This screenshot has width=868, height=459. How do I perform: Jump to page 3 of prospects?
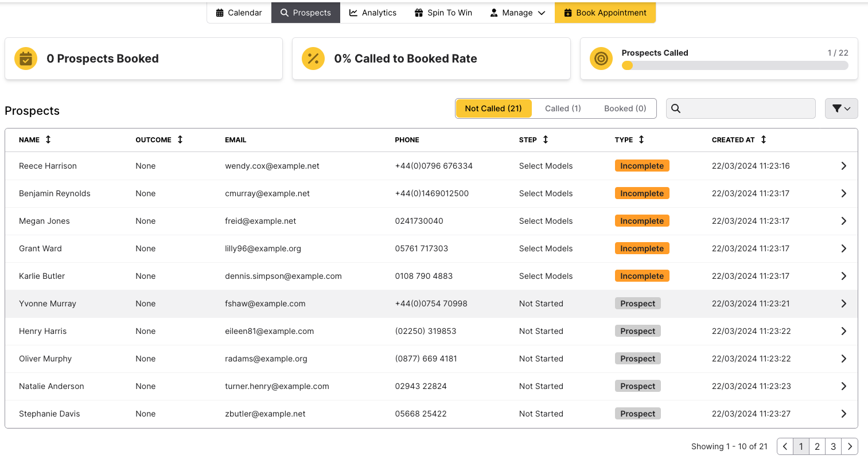click(834, 446)
